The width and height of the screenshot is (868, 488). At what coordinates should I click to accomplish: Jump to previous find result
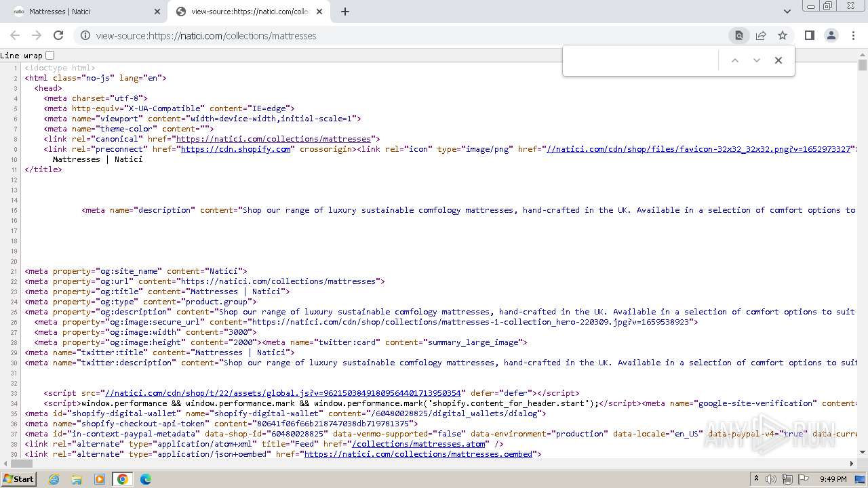(734, 60)
